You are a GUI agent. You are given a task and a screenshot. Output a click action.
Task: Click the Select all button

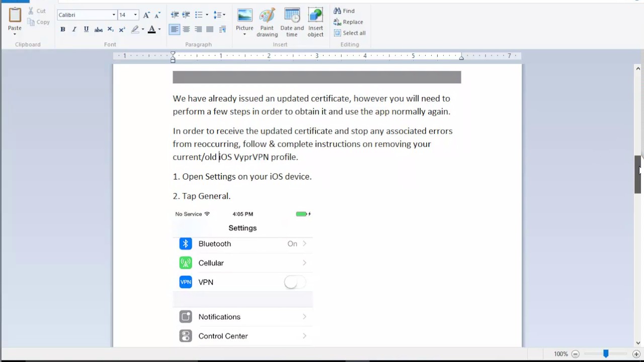click(x=350, y=33)
